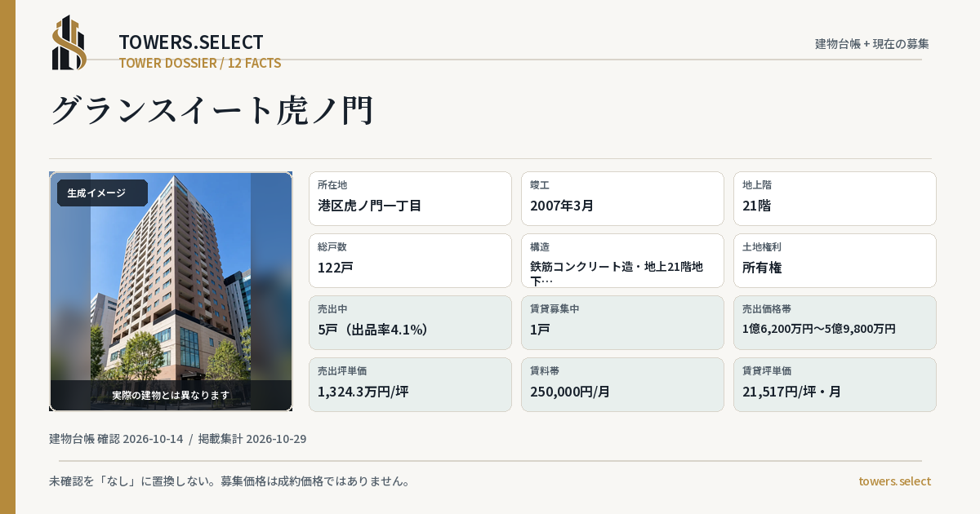Viewport: 980px width, 514px height.
Task: Open the 総戸数 122戸 card
Action: [410, 260]
